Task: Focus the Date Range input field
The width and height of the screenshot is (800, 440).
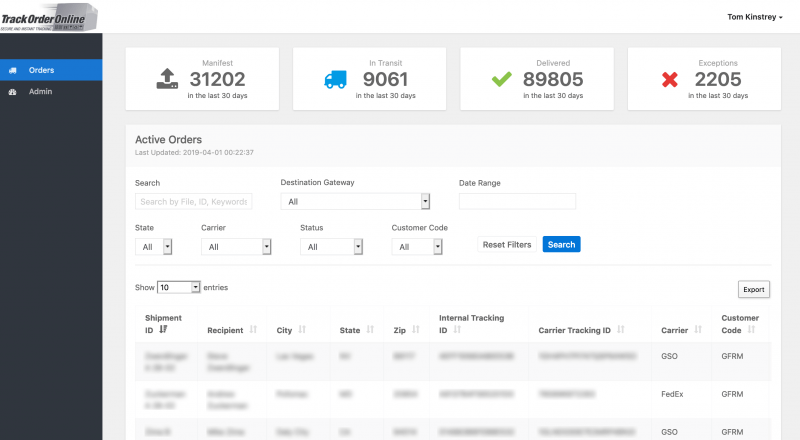Action: 517,201
